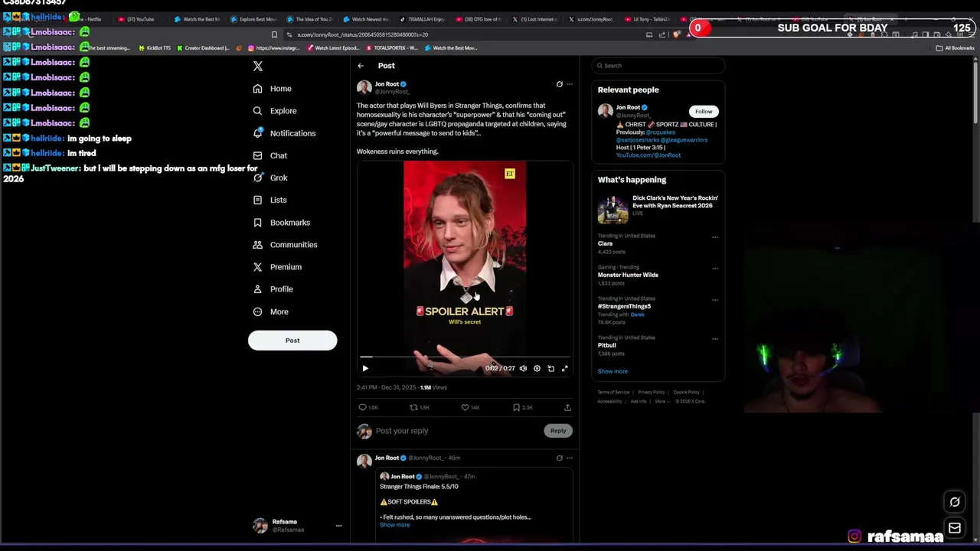
Task: Open three-dot menu on the 46m reply
Action: (570, 458)
